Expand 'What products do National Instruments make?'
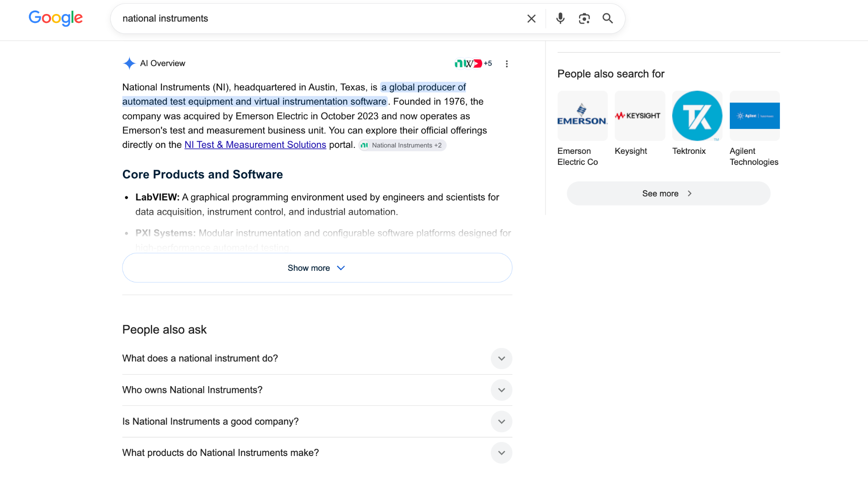This screenshot has width=868, height=484. click(317, 453)
